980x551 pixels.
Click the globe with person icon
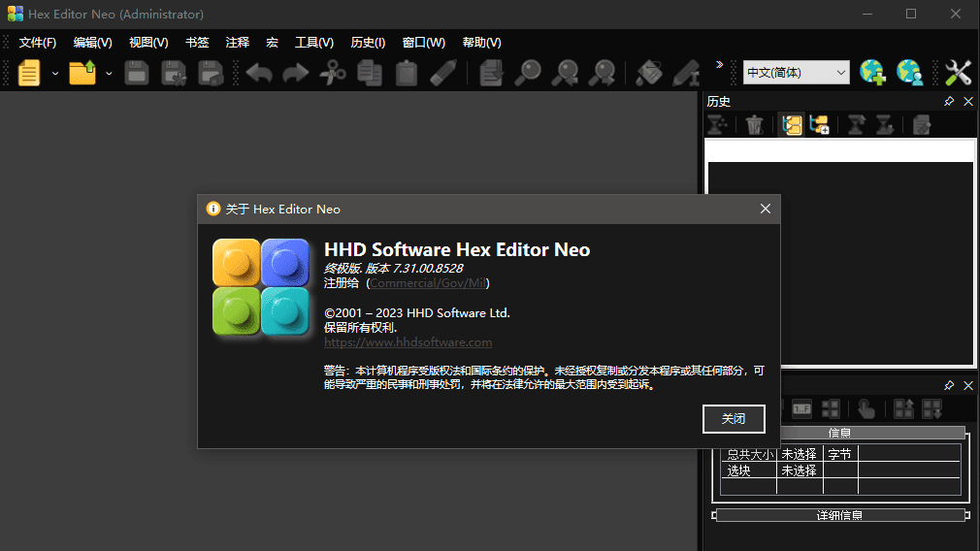click(x=909, y=73)
